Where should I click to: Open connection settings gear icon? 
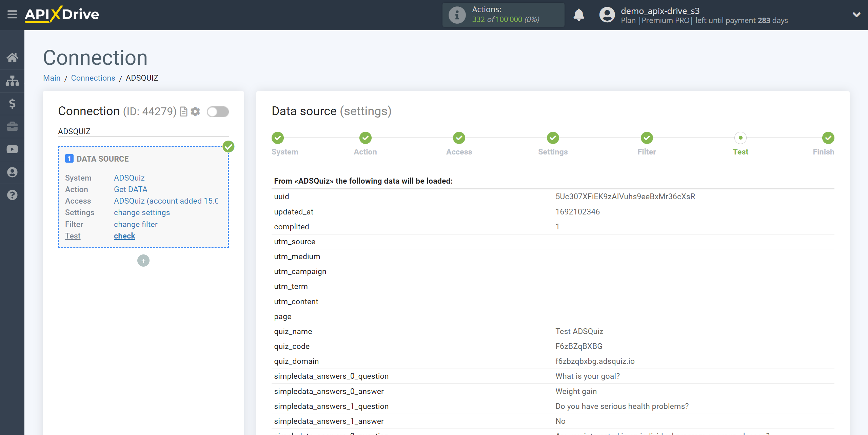point(195,111)
